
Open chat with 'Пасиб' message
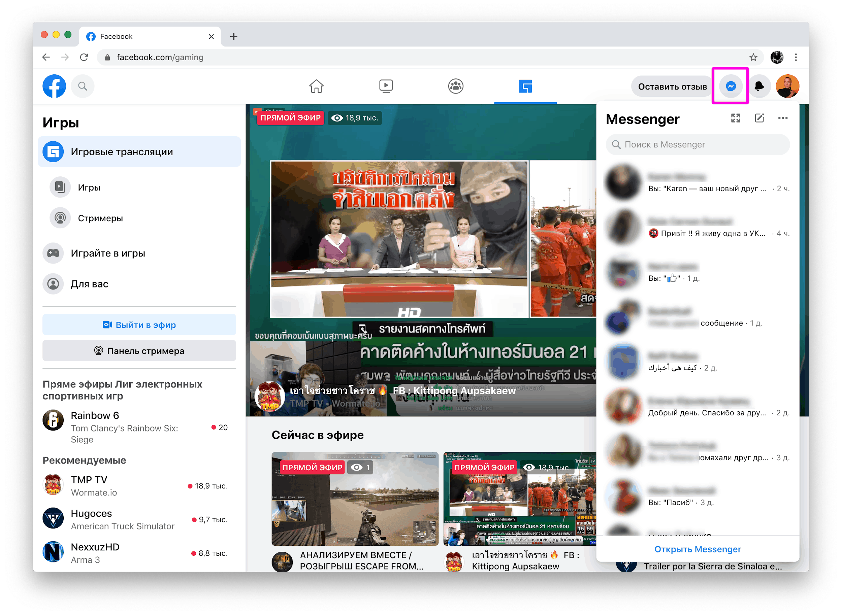698,496
